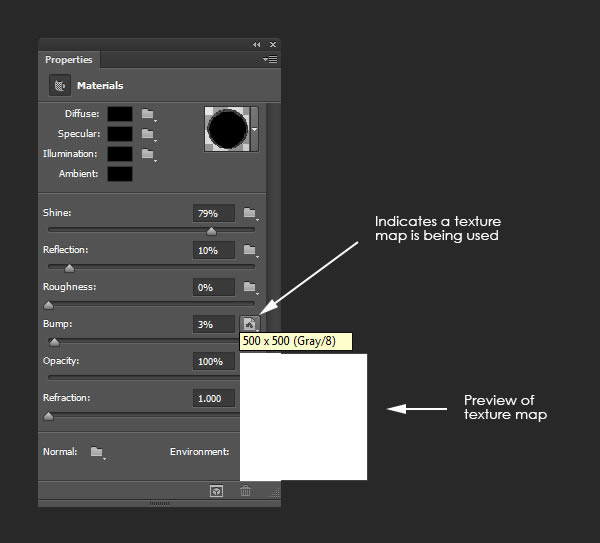Click the Opacity 100% value field
The image size is (600, 543).
[x=214, y=361]
